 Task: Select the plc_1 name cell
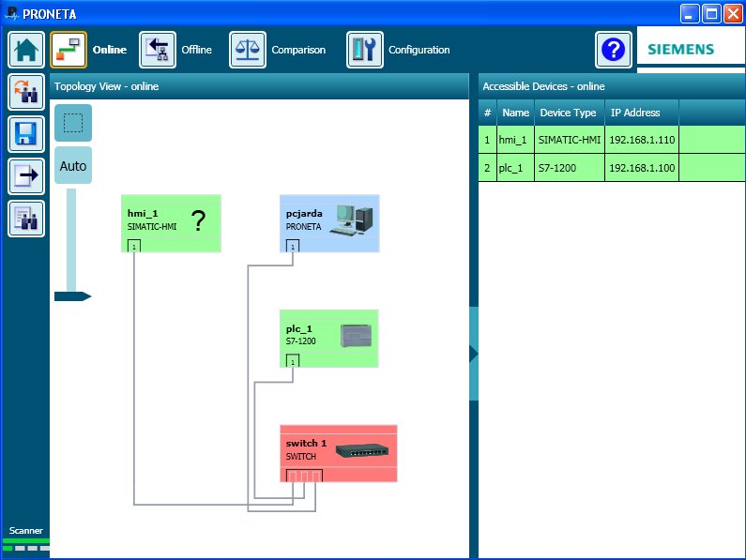coord(516,168)
